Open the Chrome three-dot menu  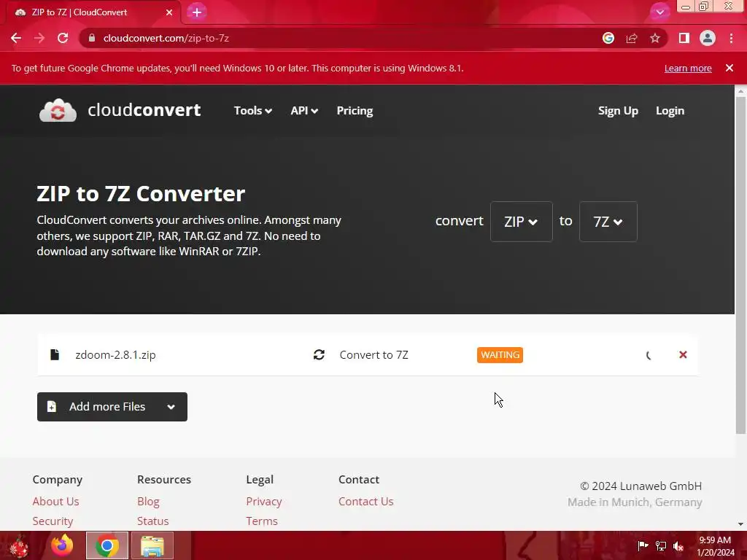[x=731, y=38]
